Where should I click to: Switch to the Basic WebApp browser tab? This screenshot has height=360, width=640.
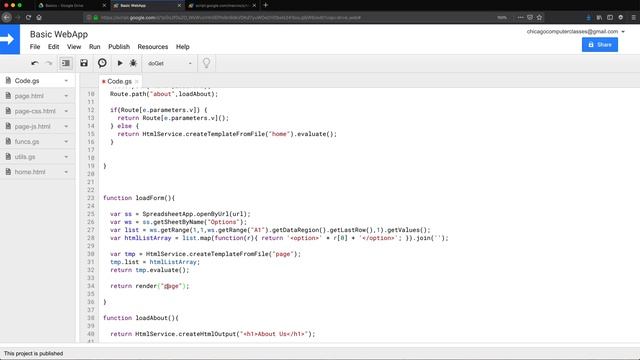(x=146, y=5)
